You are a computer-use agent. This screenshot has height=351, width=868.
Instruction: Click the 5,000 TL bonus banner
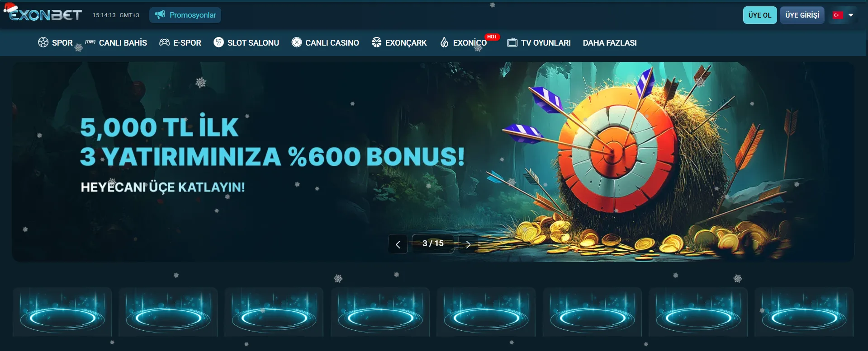click(x=433, y=162)
